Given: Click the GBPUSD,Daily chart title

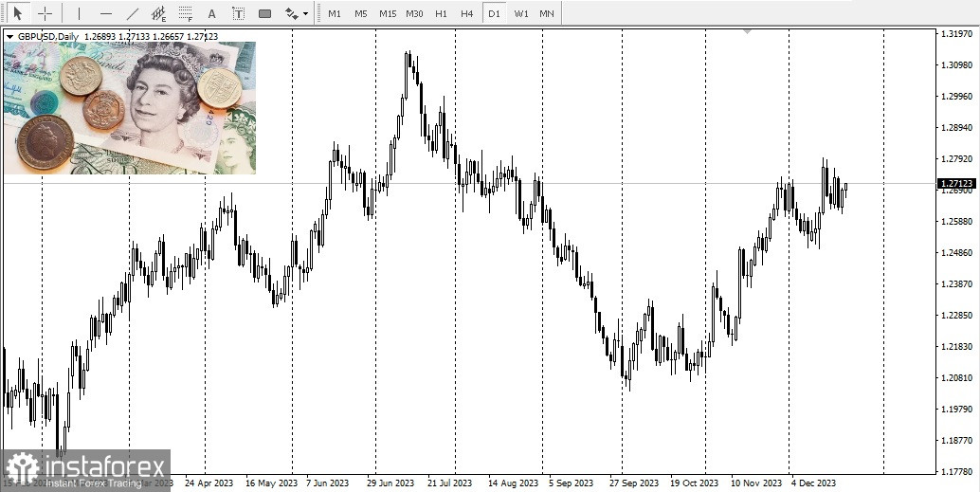Looking at the screenshot, I should tap(48, 37).
